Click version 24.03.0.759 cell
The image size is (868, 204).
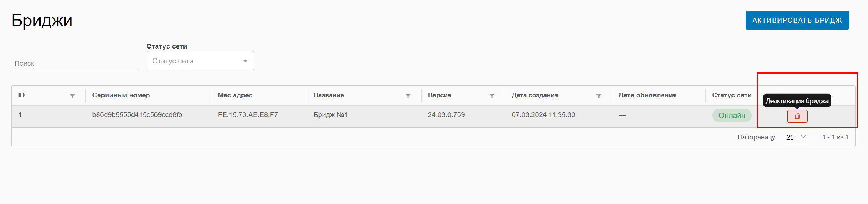446,115
